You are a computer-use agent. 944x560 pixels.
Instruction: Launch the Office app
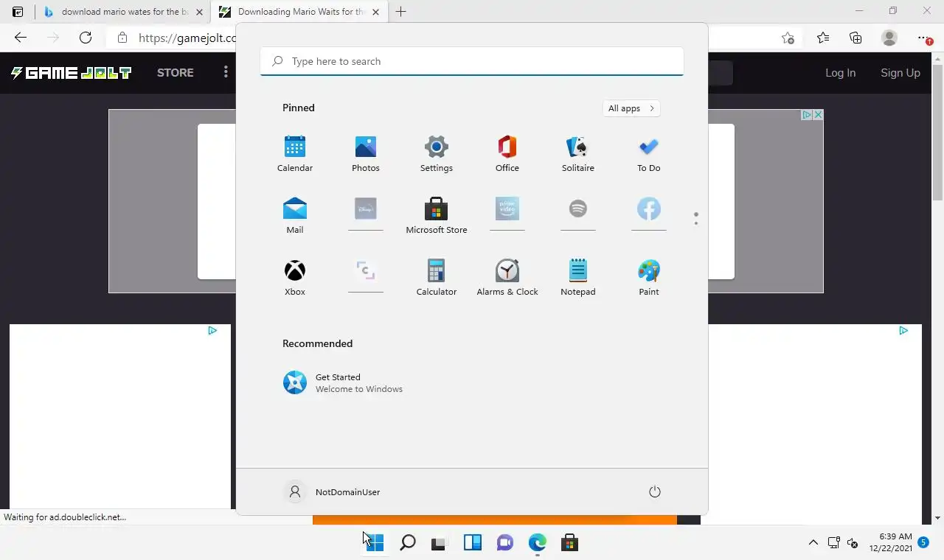507,154
